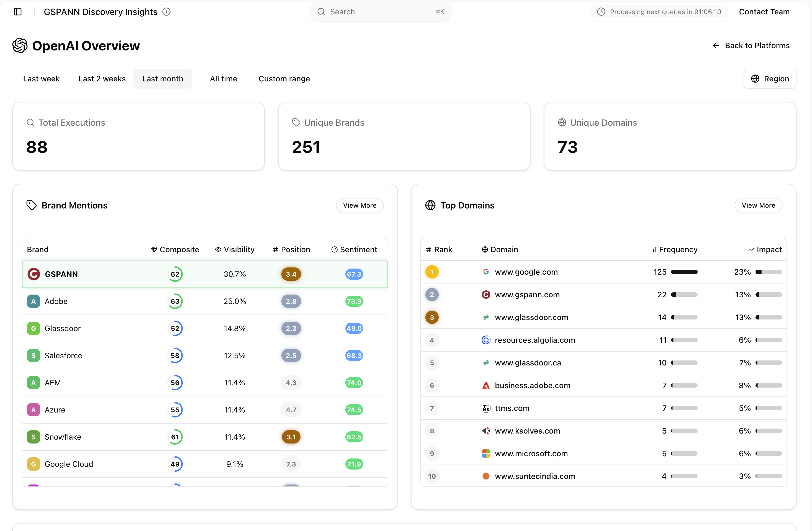Sort by the Position column header
This screenshot has height=531, width=812.
[291, 249]
